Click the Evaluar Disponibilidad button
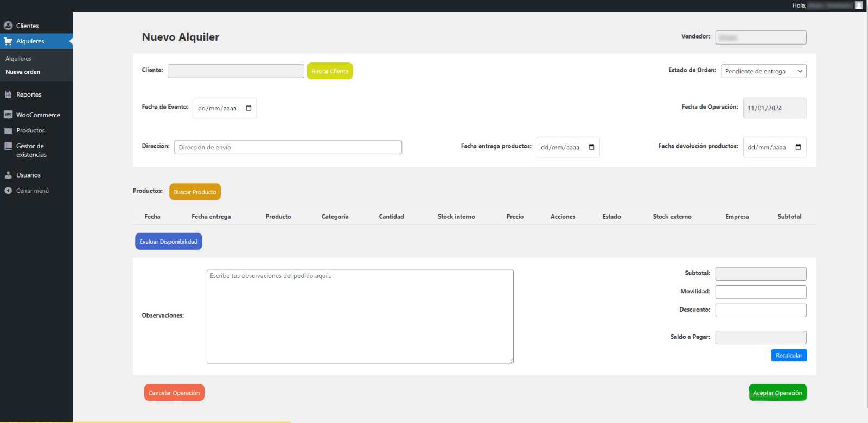Viewport: 868px width, 423px height. [168, 242]
